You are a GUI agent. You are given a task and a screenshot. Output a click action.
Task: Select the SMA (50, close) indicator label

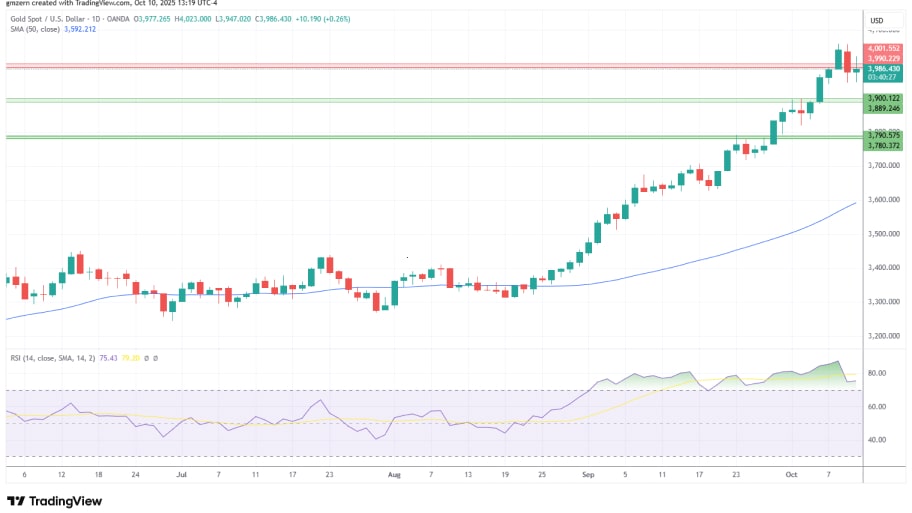pyautogui.click(x=38, y=31)
